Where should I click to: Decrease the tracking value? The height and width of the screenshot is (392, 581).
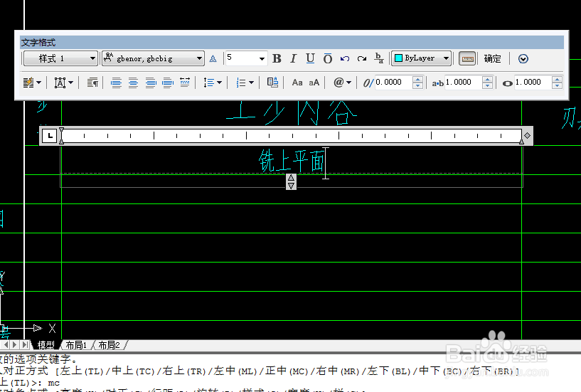point(488,85)
